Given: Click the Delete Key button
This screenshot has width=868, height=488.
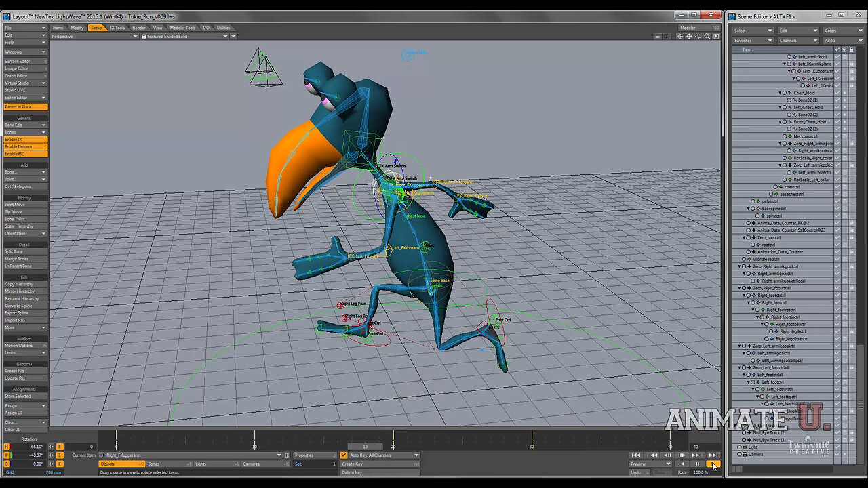Looking at the screenshot, I should tap(380, 472).
